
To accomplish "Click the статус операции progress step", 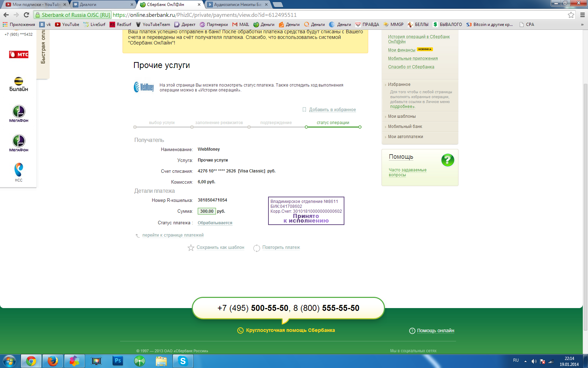I will [x=333, y=123].
